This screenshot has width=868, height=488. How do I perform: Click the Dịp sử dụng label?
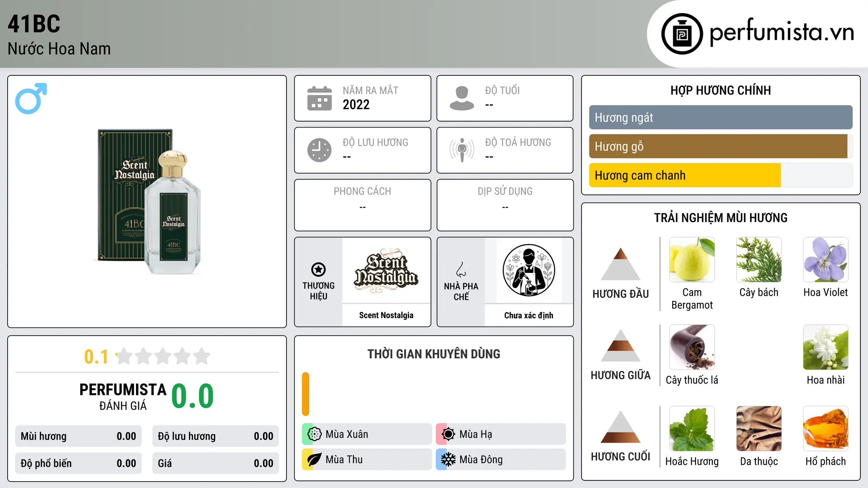coord(505,191)
